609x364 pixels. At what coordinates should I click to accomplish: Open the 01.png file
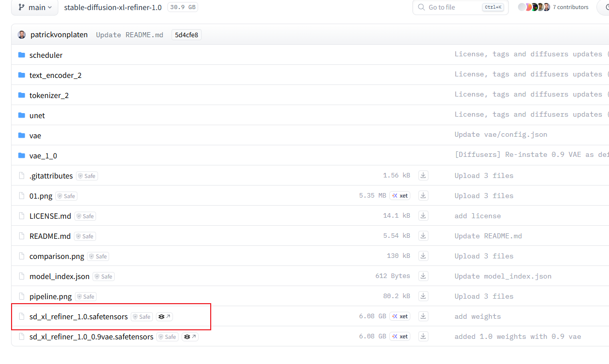coord(41,196)
